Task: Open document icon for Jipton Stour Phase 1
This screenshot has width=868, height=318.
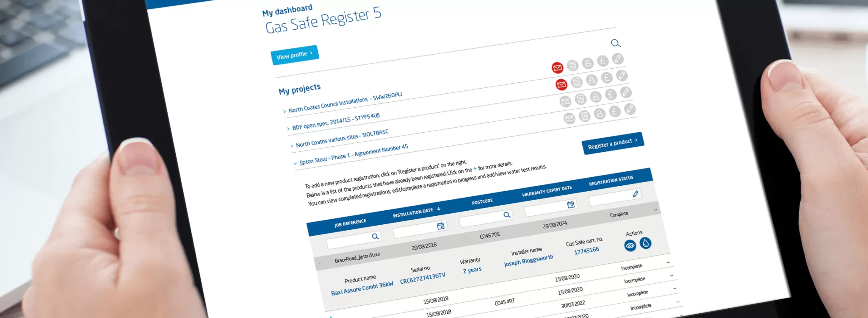Action: (x=585, y=116)
